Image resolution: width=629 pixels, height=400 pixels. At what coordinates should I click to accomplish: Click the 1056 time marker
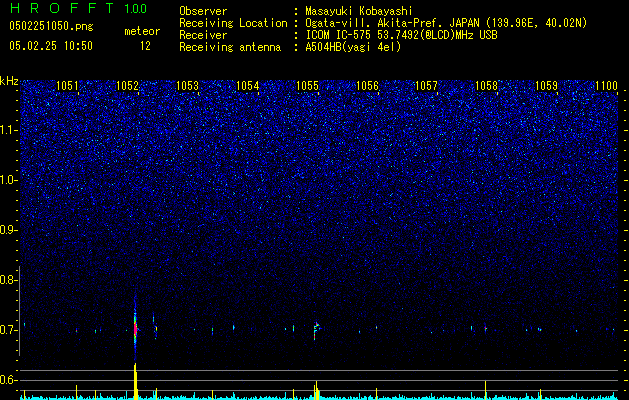click(x=367, y=86)
